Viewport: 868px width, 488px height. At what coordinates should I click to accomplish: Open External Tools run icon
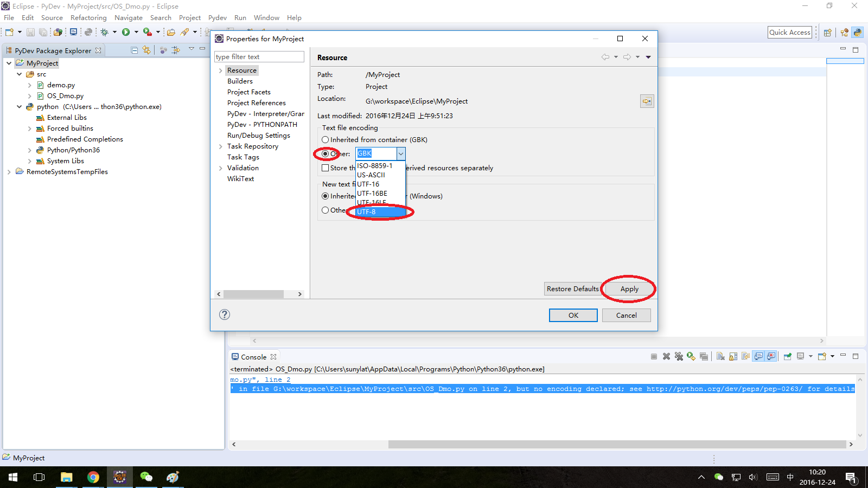pos(147,33)
